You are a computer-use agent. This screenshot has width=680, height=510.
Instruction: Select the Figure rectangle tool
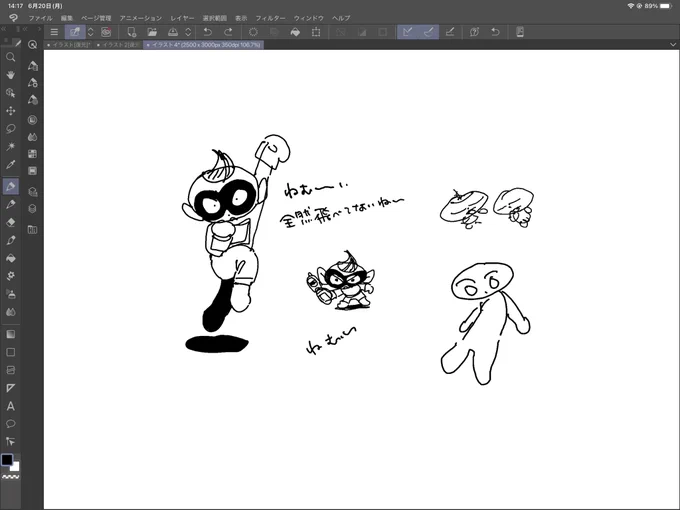tap(11, 352)
